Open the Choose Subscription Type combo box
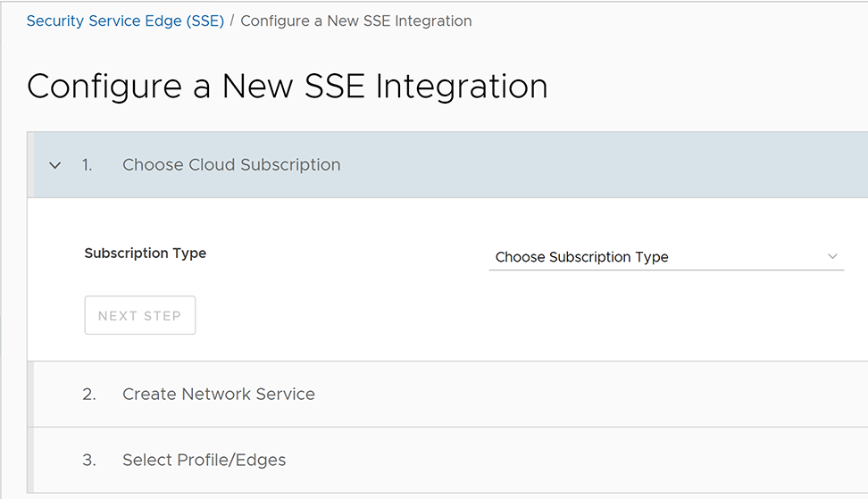Viewport: 868px width, 499px height. (665, 257)
